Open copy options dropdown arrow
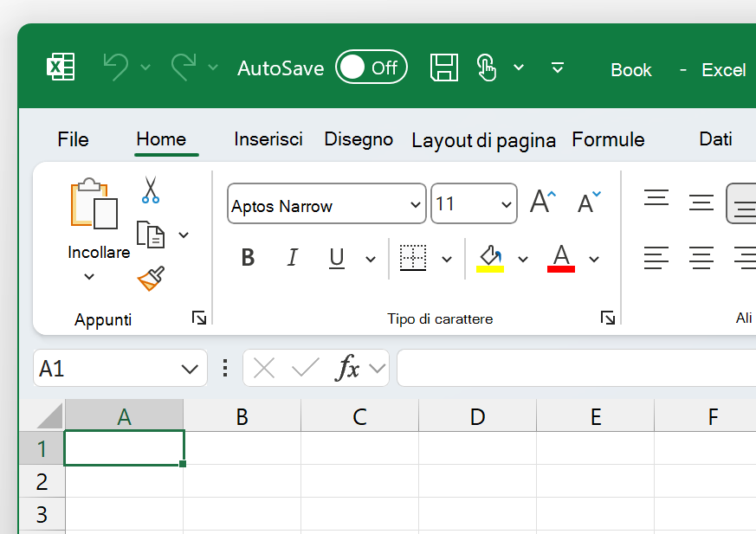 point(184,235)
